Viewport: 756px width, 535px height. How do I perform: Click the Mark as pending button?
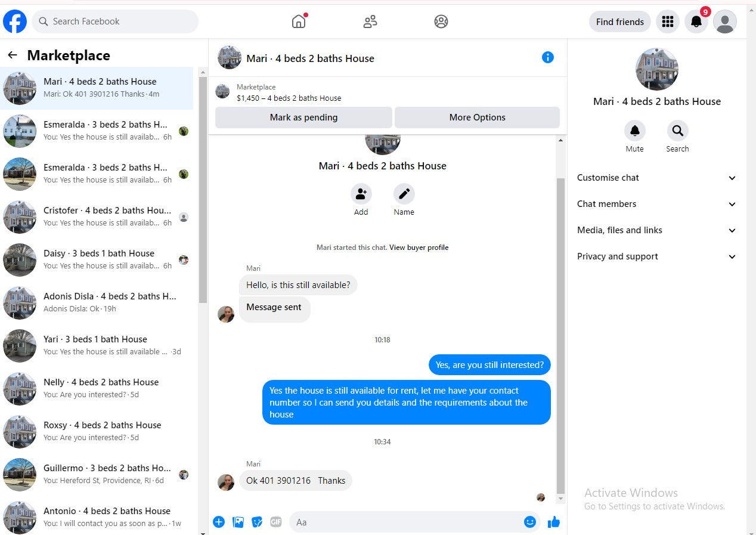coord(303,117)
